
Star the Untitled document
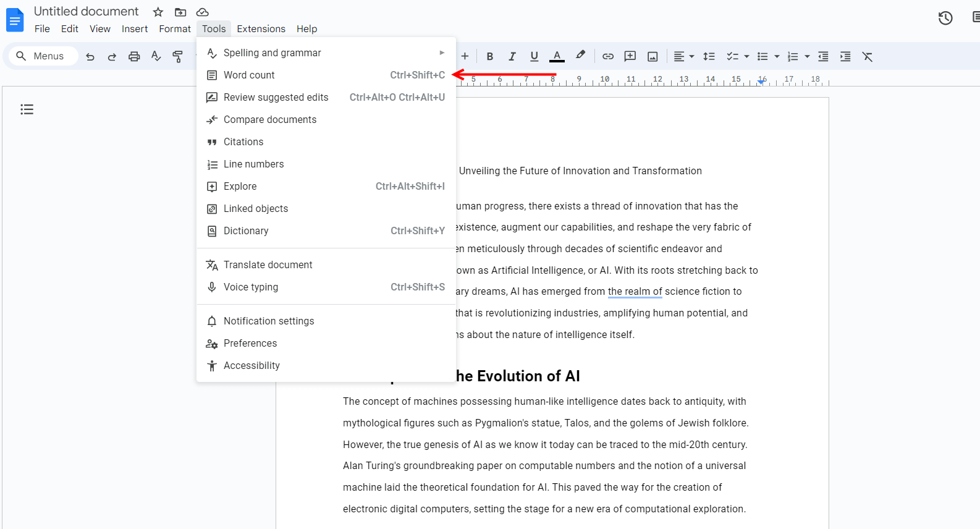pos(158,12)
